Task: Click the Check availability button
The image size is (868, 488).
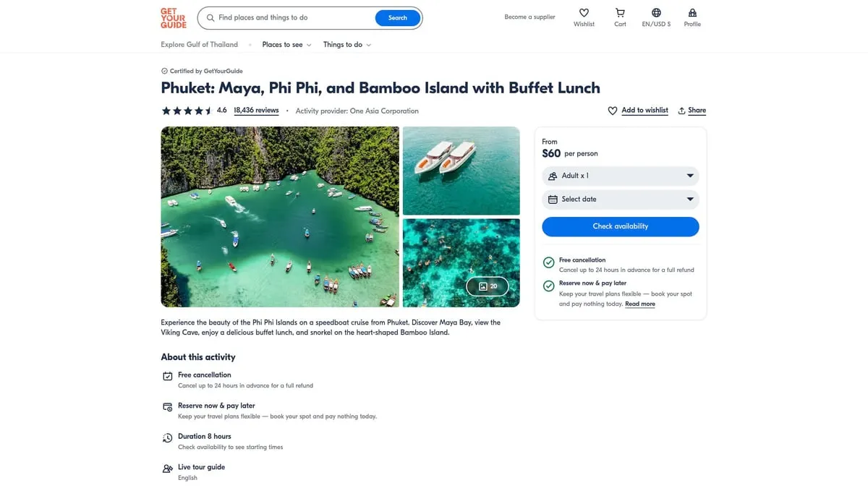Action: coord(620,226)
